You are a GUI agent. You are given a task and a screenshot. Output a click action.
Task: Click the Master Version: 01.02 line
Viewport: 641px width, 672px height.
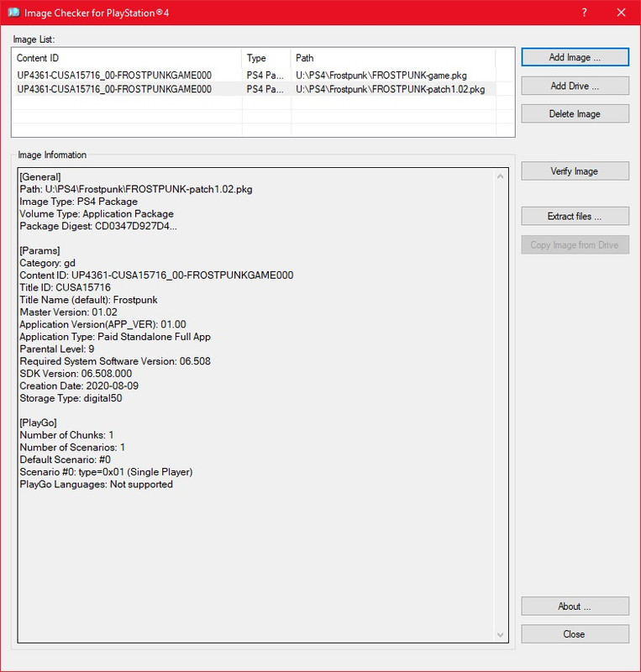click(x=68, y=312)
